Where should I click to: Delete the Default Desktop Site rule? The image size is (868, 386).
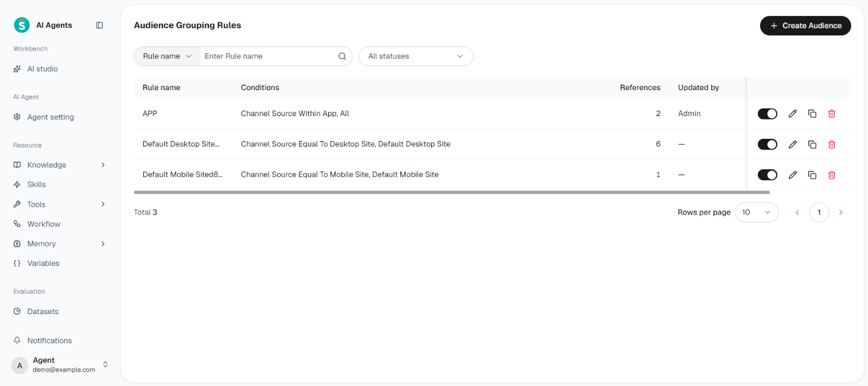(831, 144)
